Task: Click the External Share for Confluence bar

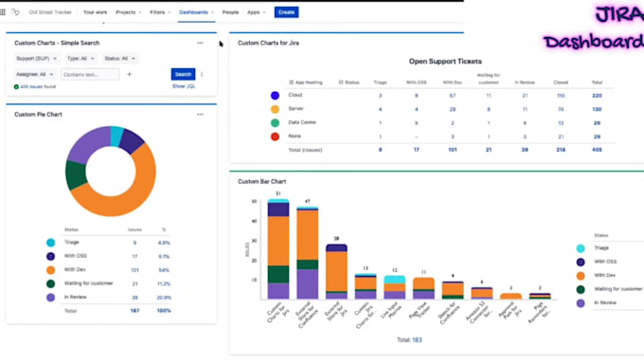Action: (x=308, y=253)
